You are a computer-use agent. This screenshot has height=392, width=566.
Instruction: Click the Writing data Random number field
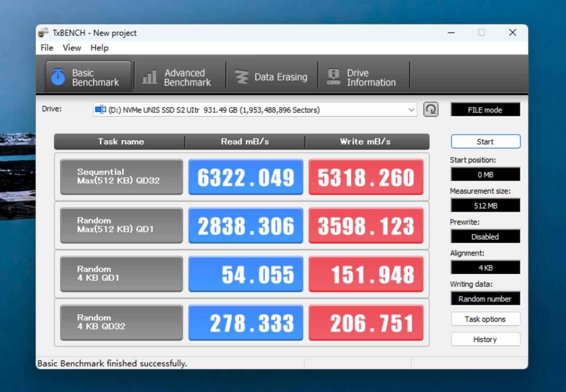click(x=485, y=299)
